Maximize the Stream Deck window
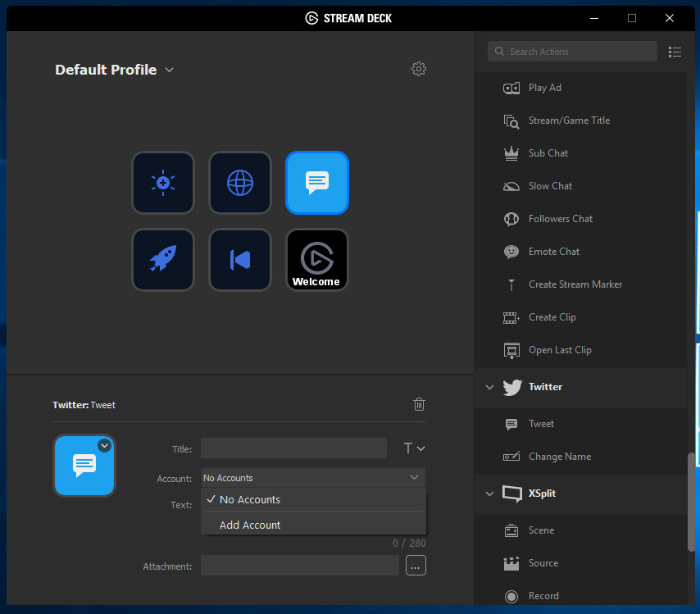700x614 pixels. [632, 18]
